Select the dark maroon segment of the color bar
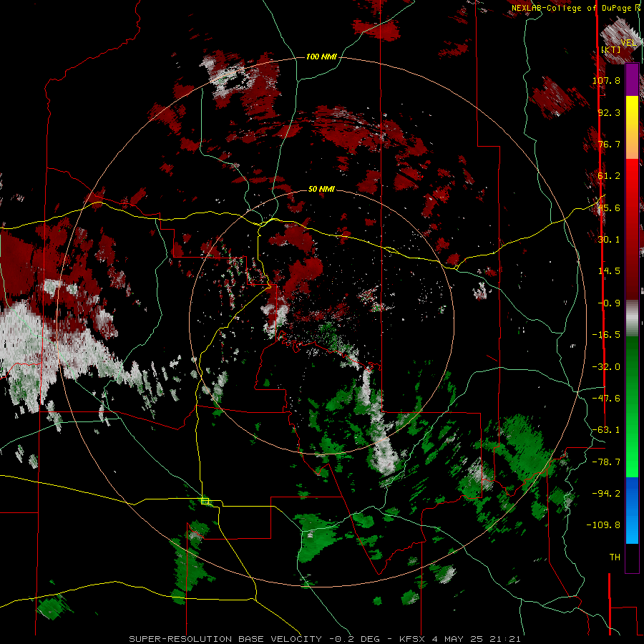The height and width of the screenshot is (644, 644). [x=632, y=275]
